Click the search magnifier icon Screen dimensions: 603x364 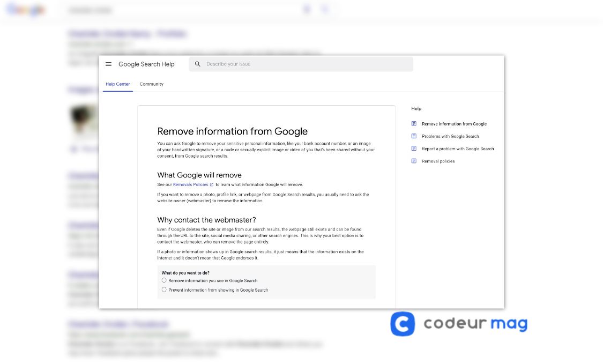click(197, 64)
